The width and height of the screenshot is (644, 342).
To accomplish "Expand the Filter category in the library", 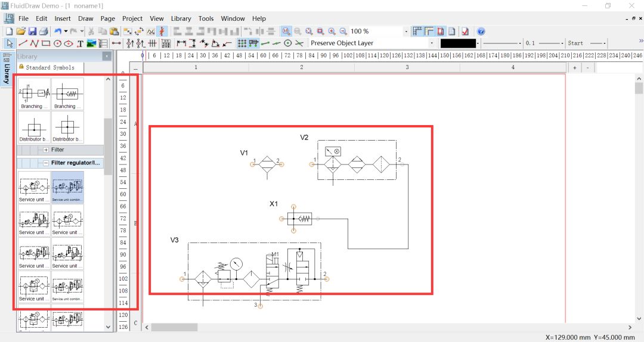I will coord(46,150).
